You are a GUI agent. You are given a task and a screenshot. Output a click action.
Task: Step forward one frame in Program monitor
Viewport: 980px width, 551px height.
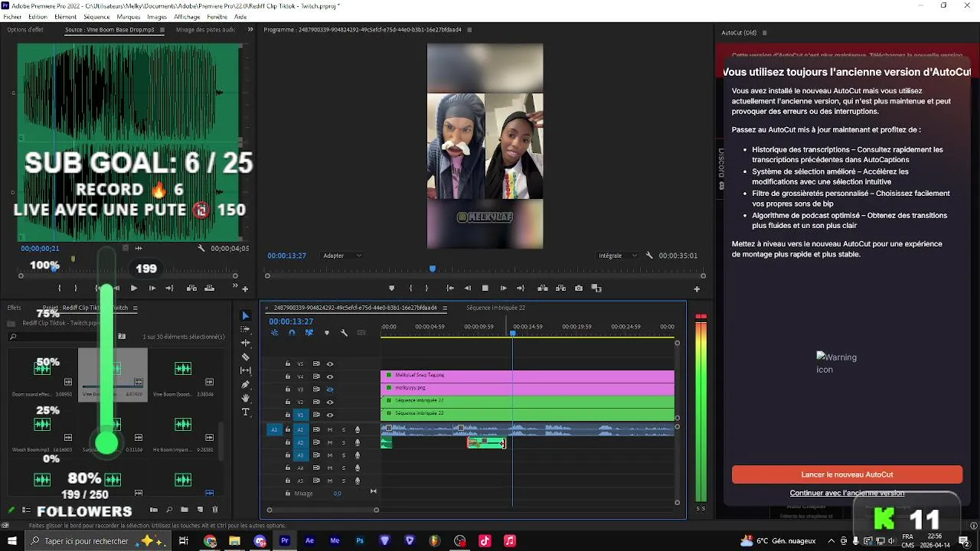point(503,289)
